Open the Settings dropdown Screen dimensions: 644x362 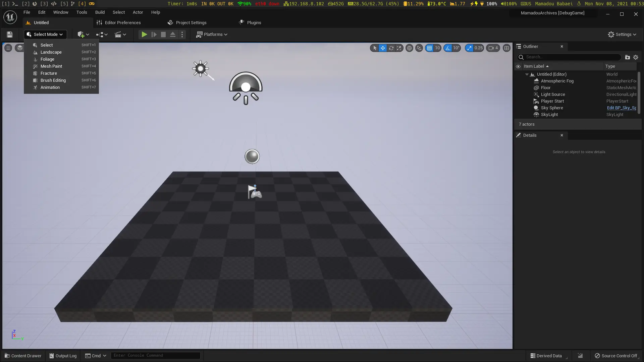click(622, 35)
